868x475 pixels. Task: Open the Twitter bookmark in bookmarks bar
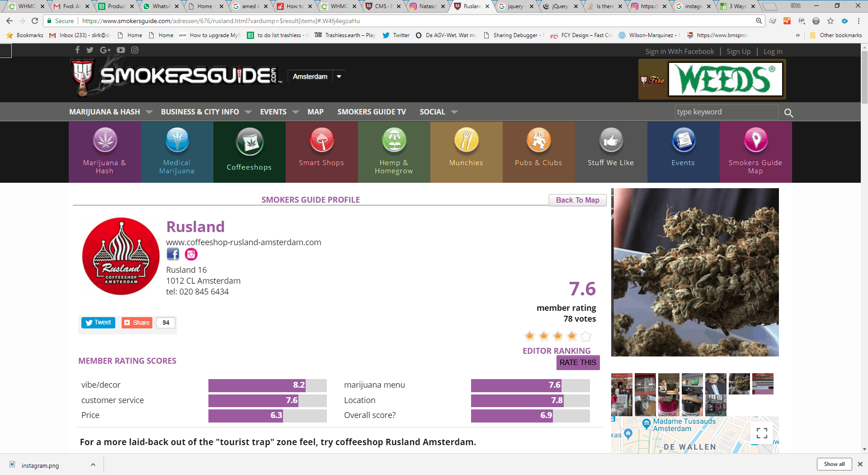(396, 35)
